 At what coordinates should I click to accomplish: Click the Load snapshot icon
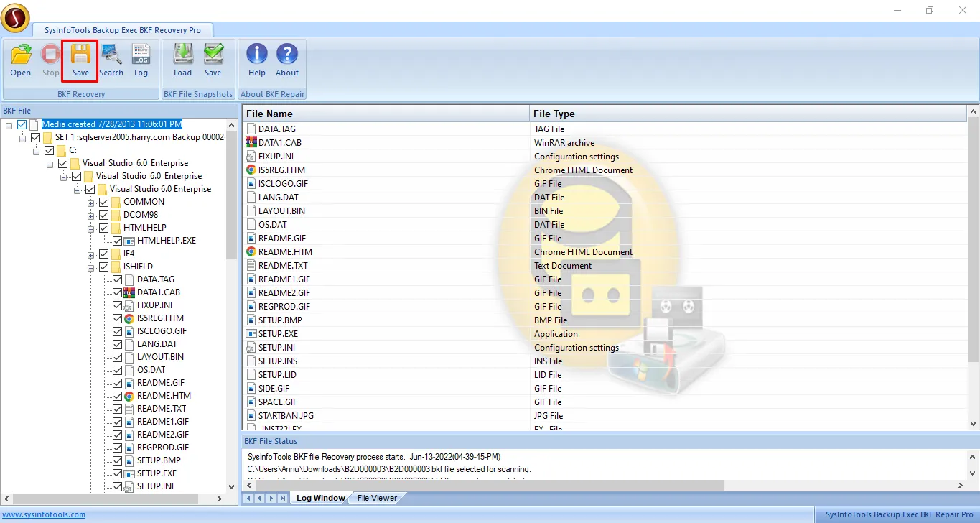coord(183,55)
